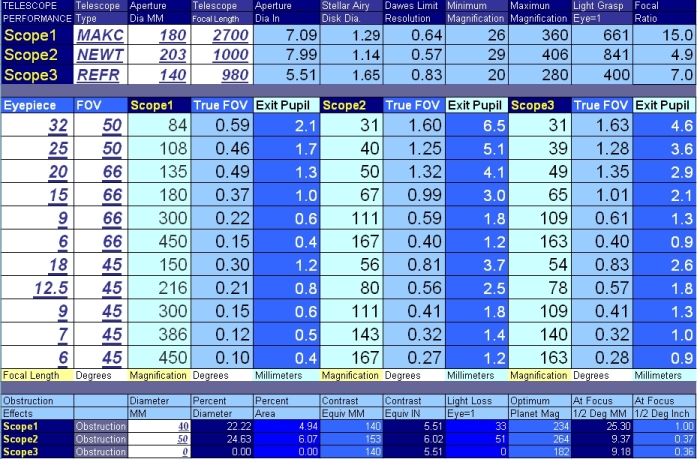This screenshot has height=459, width=697.
Task: Select Scope1 percent area value 4.94
Action: 287,426
